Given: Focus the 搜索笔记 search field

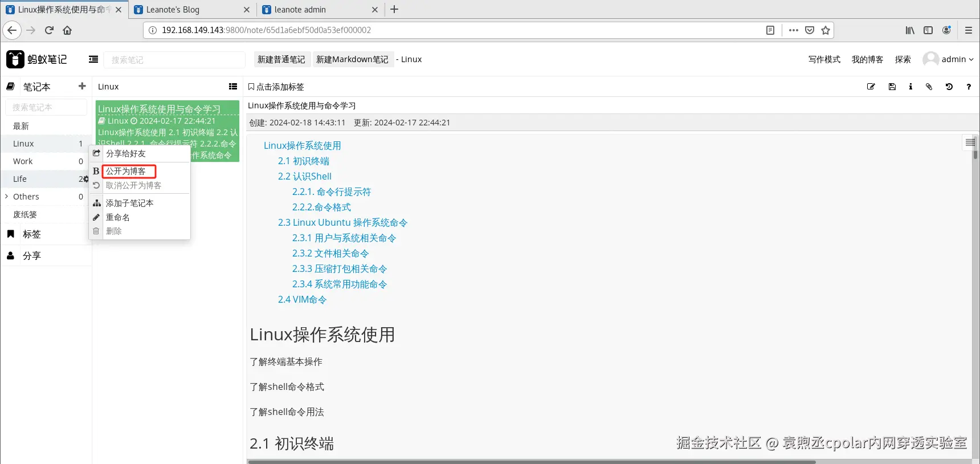Looking at the screenshot, I should (174, 59).
